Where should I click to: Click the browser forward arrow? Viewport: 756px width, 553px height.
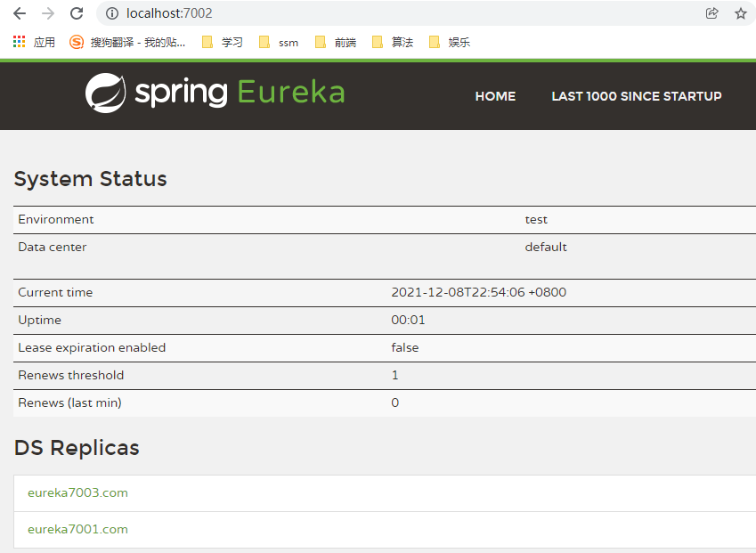pyautogui.click(x=46, y=13)
